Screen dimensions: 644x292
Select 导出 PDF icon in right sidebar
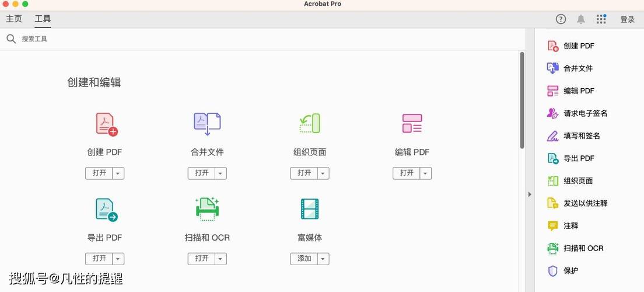click(553, 158)
